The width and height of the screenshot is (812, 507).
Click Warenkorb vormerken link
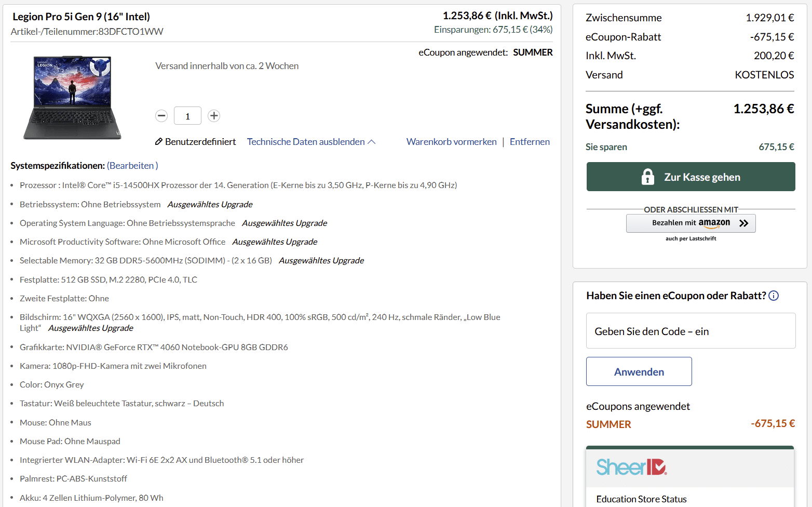451,142
